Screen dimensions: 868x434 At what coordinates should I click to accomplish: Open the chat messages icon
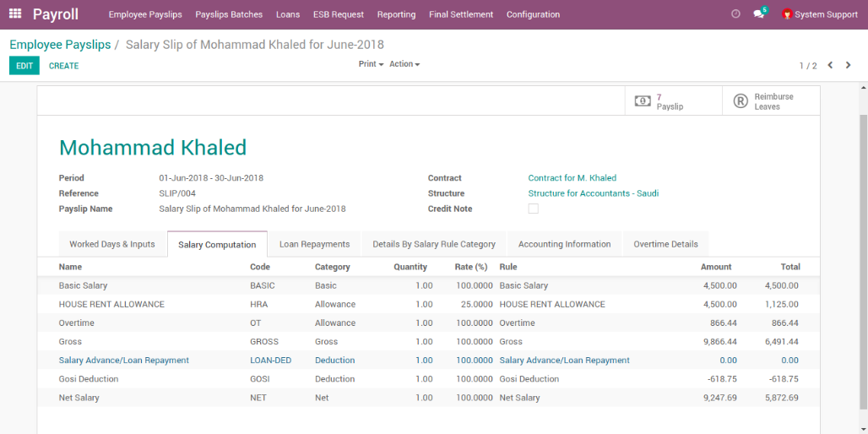coord(758,14)
